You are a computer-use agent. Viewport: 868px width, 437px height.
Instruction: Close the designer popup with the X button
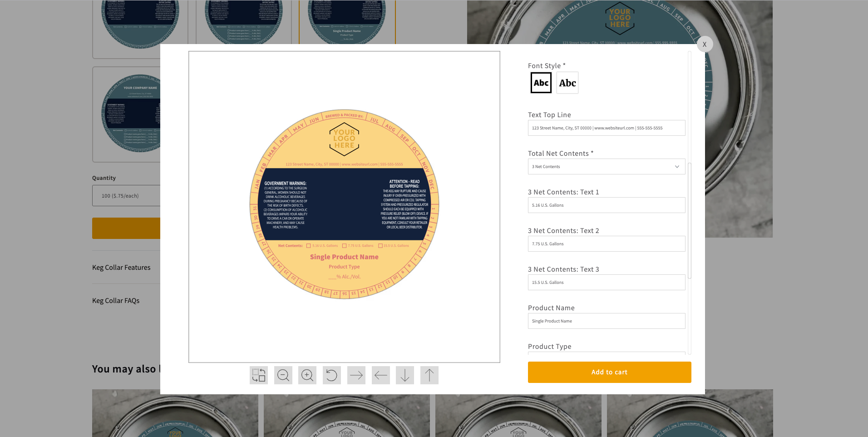(x=705, y=44)
